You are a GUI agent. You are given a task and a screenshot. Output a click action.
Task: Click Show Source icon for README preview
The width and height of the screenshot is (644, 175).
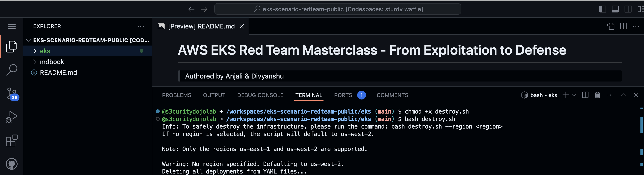pos(610,26)
